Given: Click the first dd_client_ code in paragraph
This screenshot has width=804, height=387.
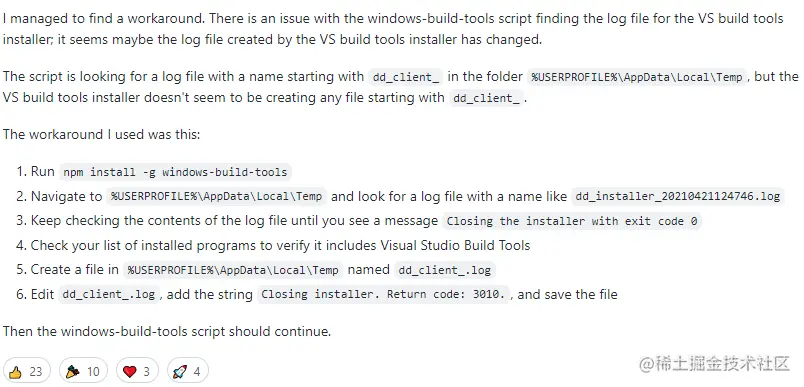Looking at the screenshot, I should tap(406, 77).
